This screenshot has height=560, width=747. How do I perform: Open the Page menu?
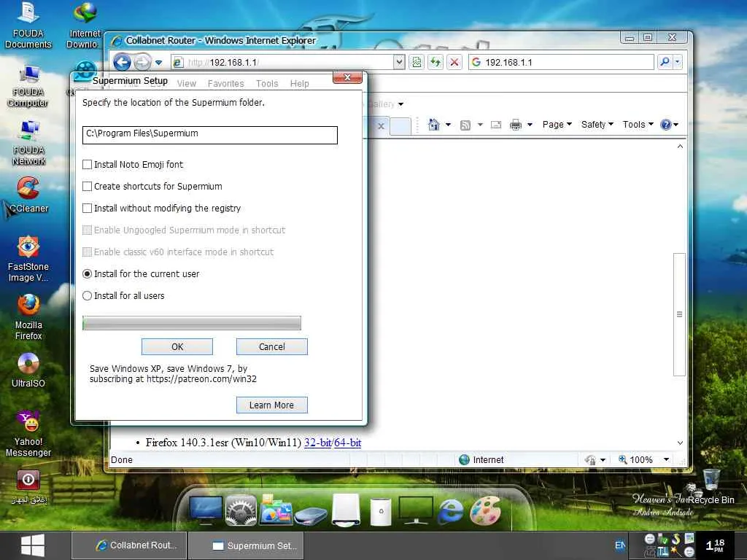[557, 124]
